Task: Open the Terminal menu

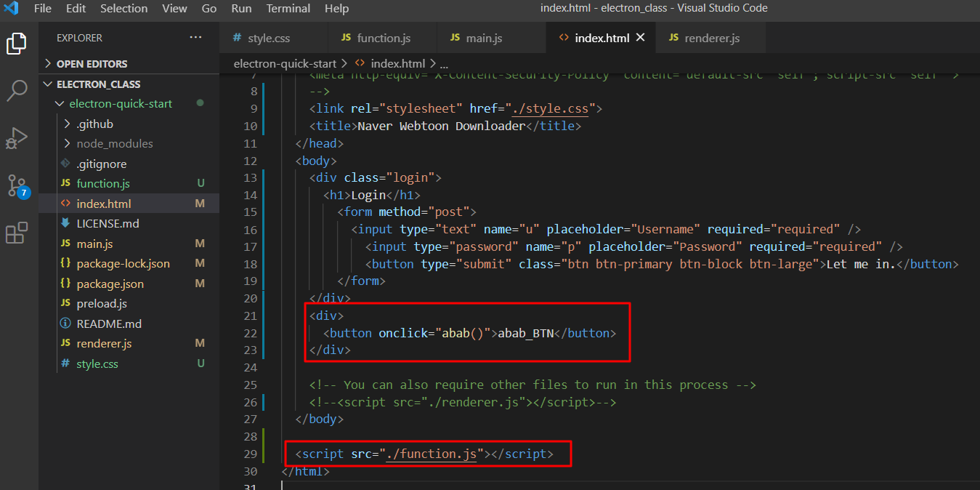Action: [x=288, y=9]
